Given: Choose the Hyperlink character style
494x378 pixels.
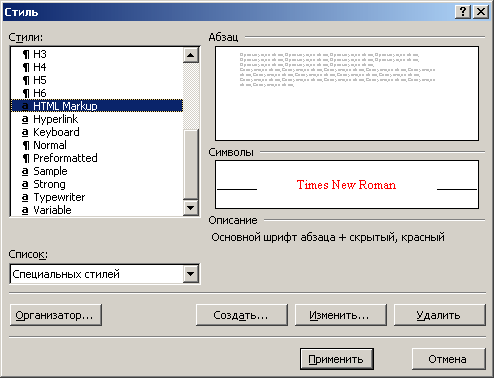Looking at the screenshot, I should [x=97, y=119].
